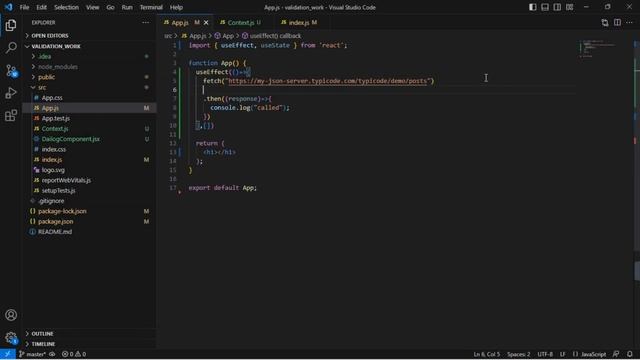Open the Source Control view
The height and width of the screenshot is (360, 640).
11,71
